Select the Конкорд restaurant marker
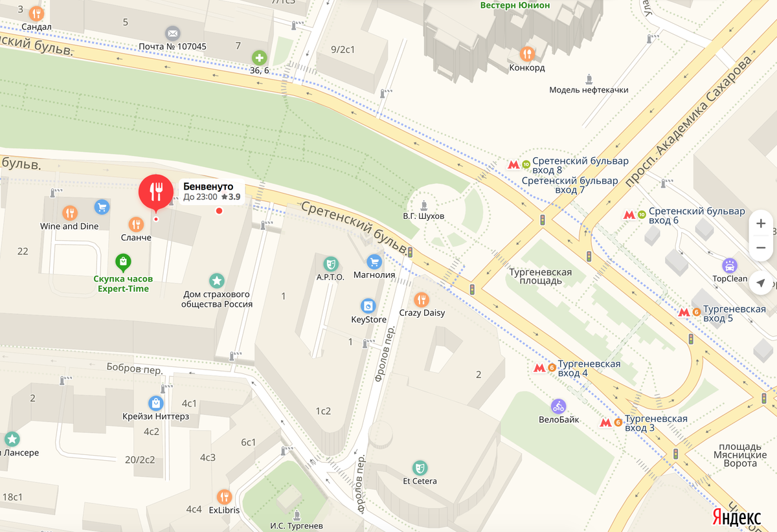Image resolution: width=777 pixels, height=532 pixels. tap(527, 54)
